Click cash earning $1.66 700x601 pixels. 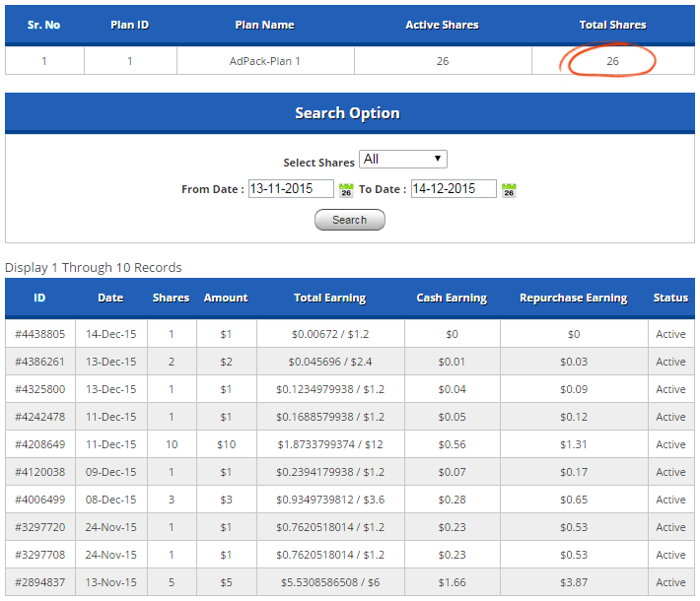[452, 582]
